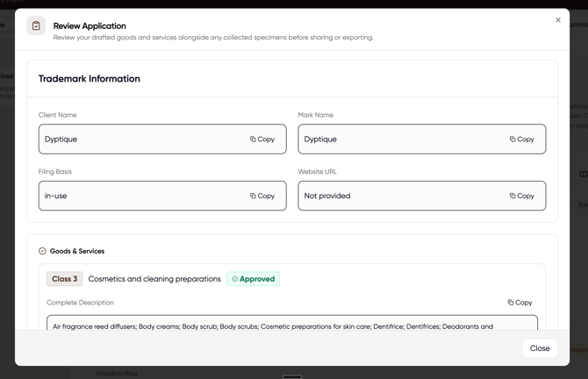Viewport: 588px width, 379px height.
Task: Click inside the Website URL field
Action: tap(422, 196)
